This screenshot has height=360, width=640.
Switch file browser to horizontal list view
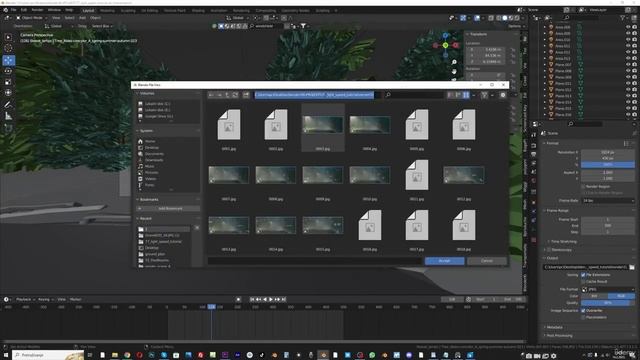click(458, 95)
